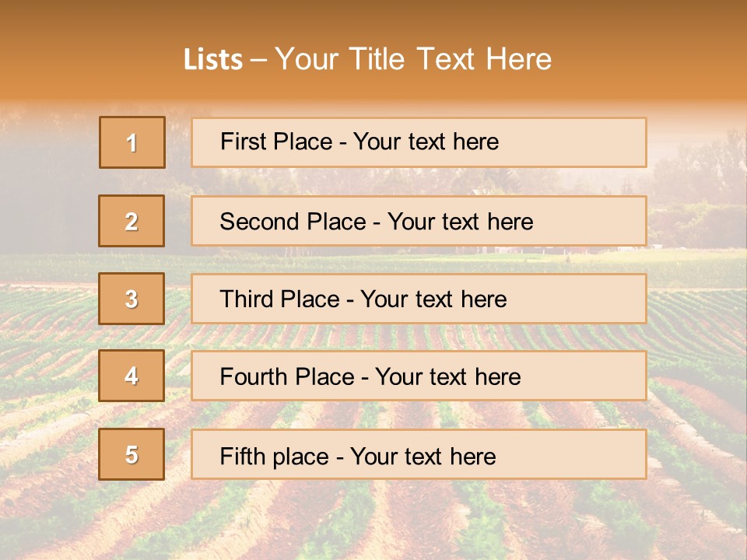Click the dash in the slide title
This screenshot has width=747, height=560.
258,61
